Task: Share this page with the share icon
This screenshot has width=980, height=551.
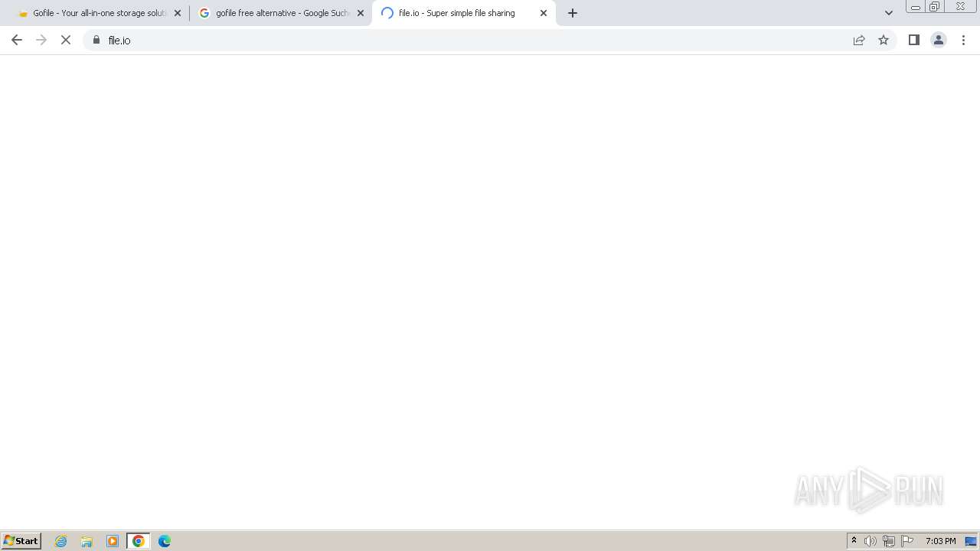Action: pos(859,40)
